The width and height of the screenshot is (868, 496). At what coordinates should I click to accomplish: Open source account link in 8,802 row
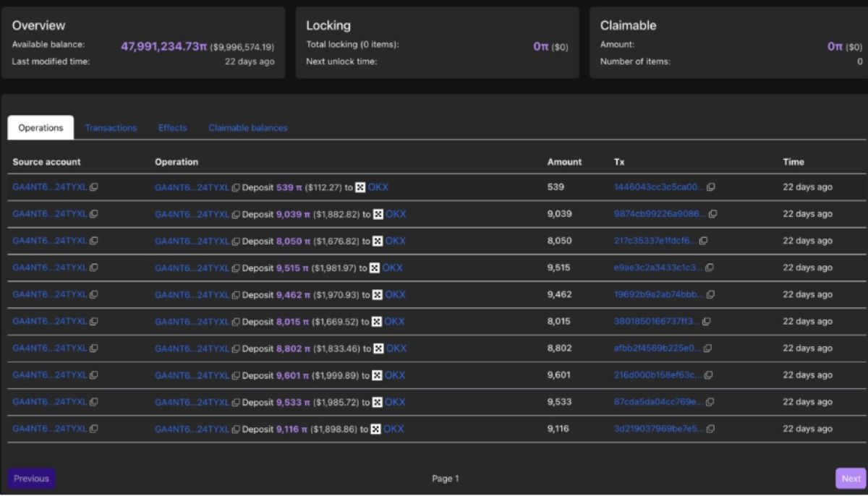[50, 349]
